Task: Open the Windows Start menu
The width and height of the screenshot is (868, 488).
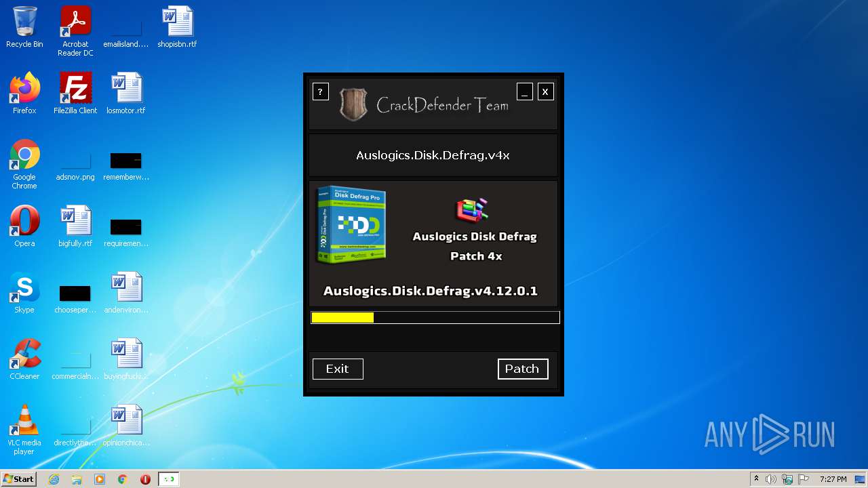Action: [x=19, y=479]
